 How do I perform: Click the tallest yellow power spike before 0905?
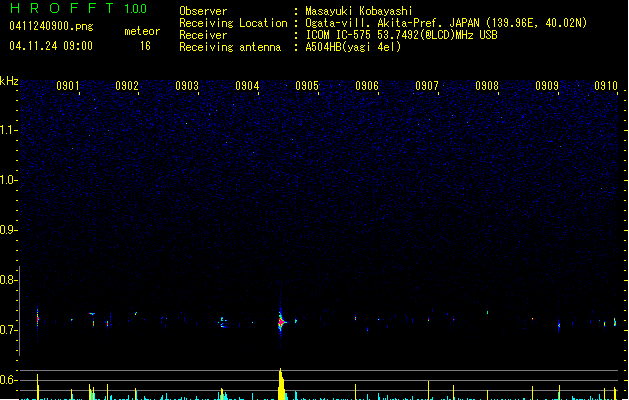click(282, 384)
